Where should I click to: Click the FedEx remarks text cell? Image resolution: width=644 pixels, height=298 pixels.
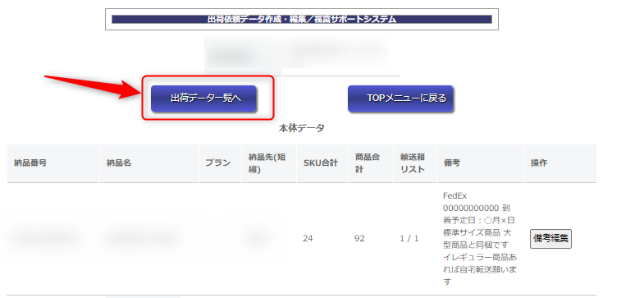[x=480, y=238]
